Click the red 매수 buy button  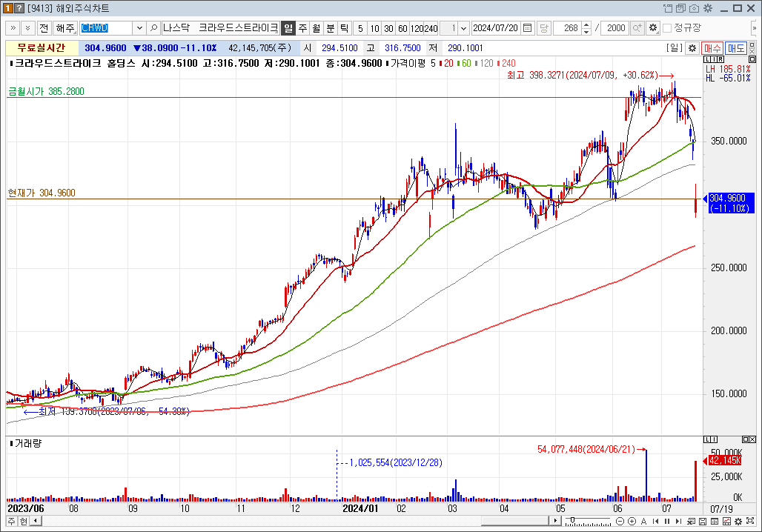[x=712, y=48]
